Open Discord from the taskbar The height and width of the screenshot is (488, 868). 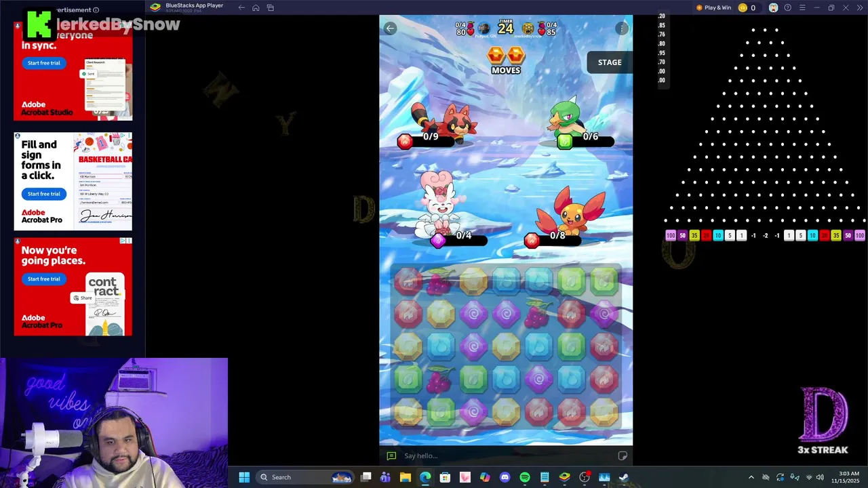(505, 477)
